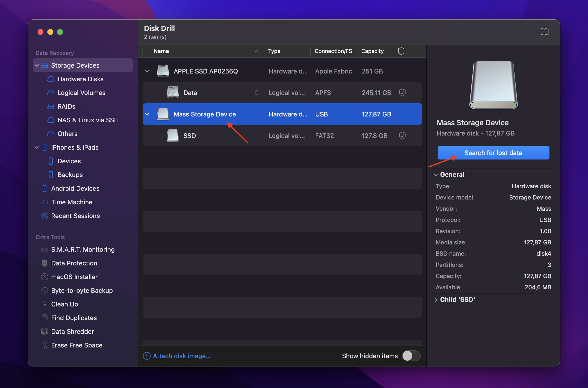Viewport: 588px width, 388px height.
Task: Click the Data Shredder icon
Action: [x=44, y=332]
